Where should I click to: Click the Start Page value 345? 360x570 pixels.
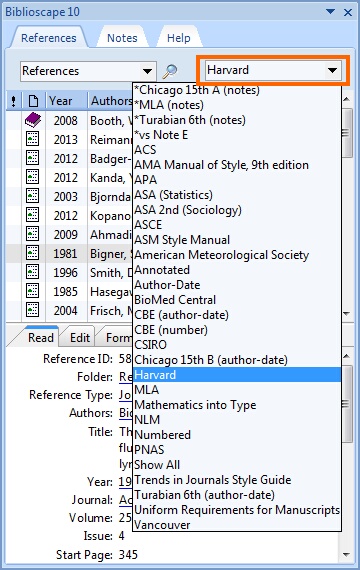128,554
